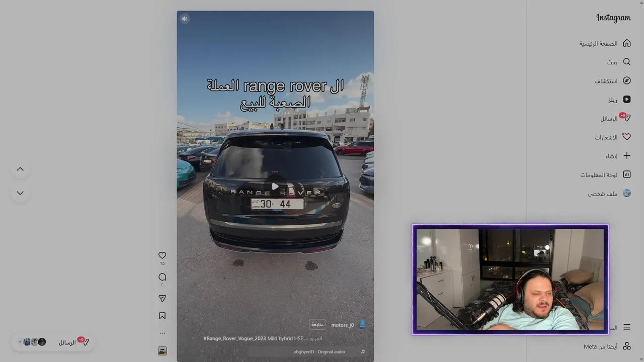The image size is (644, 362).
Task: Open the motors_j0 profile picture on the reel
Action: click(362, 325)
